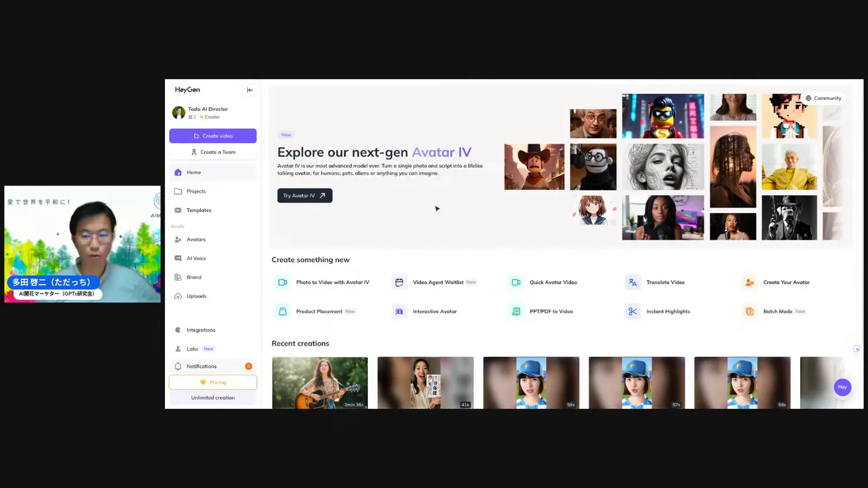Screen dimensions: 868x488
Task: Click the pixel art character avatar image
Action: click(789, 116)
